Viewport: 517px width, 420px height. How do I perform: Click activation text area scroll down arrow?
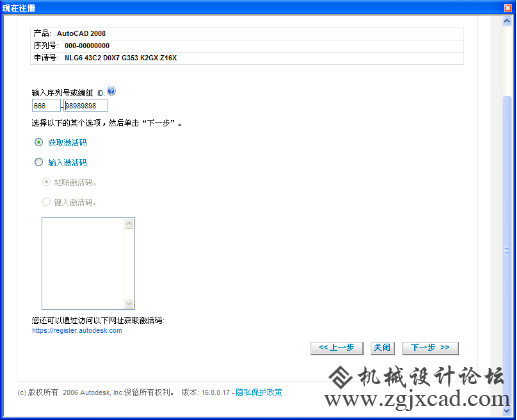129,303
